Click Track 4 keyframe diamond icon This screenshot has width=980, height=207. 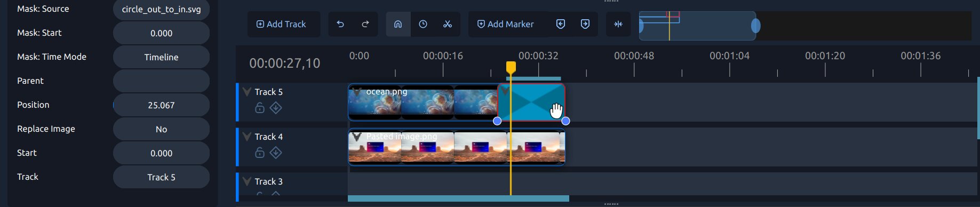coord(276,153)
